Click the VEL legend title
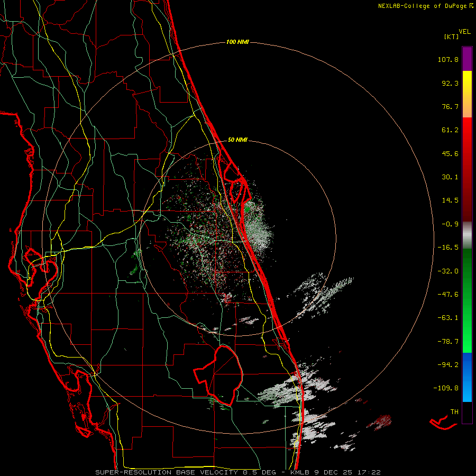The image size is (476, 476). pos(464,32)
